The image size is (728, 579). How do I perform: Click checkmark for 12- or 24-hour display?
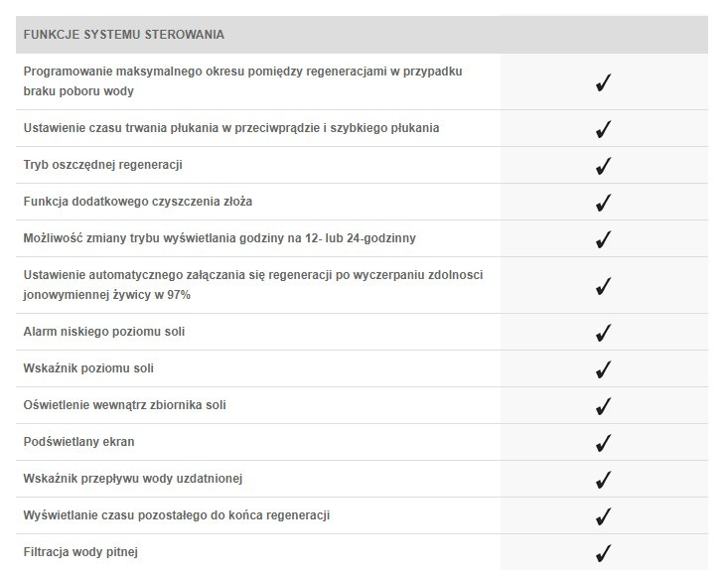(x=603, y=239)
